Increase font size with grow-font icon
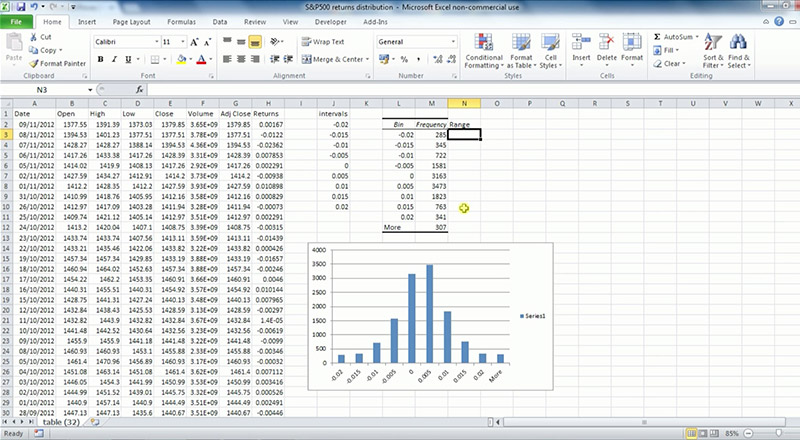 tap(194, 42)
